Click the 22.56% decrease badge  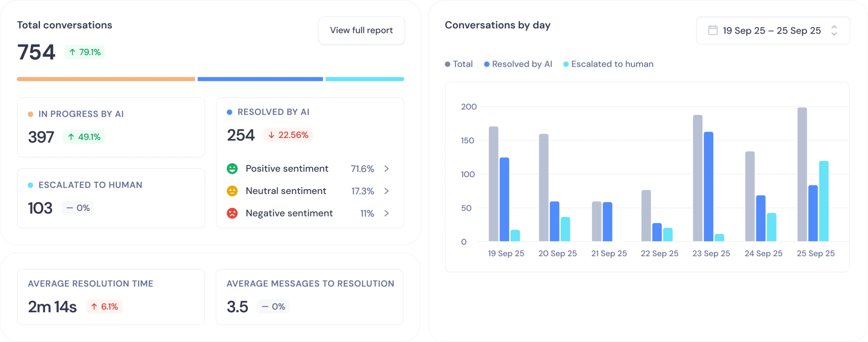(x=288, y=135)
